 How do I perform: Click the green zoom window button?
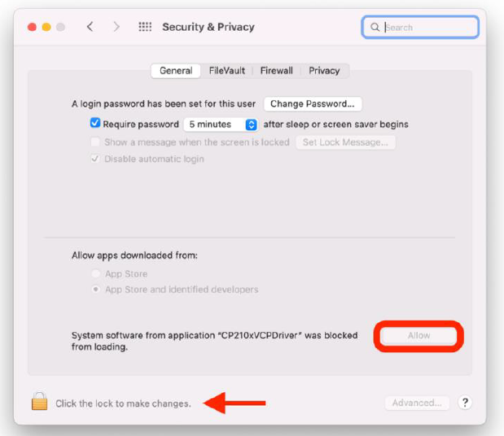coord(60,27)
